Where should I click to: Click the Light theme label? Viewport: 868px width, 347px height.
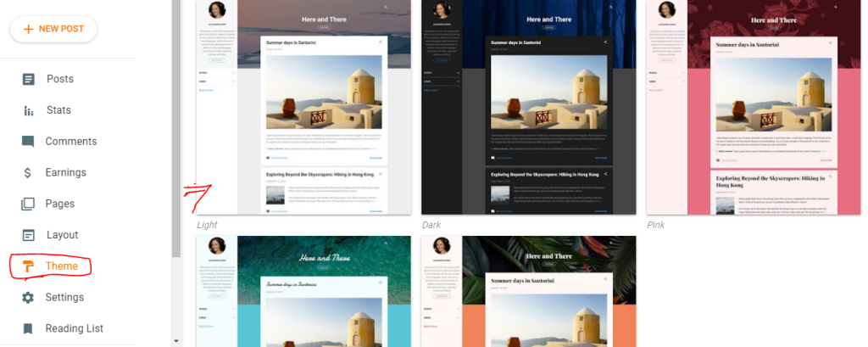click(x=208, y=225)
